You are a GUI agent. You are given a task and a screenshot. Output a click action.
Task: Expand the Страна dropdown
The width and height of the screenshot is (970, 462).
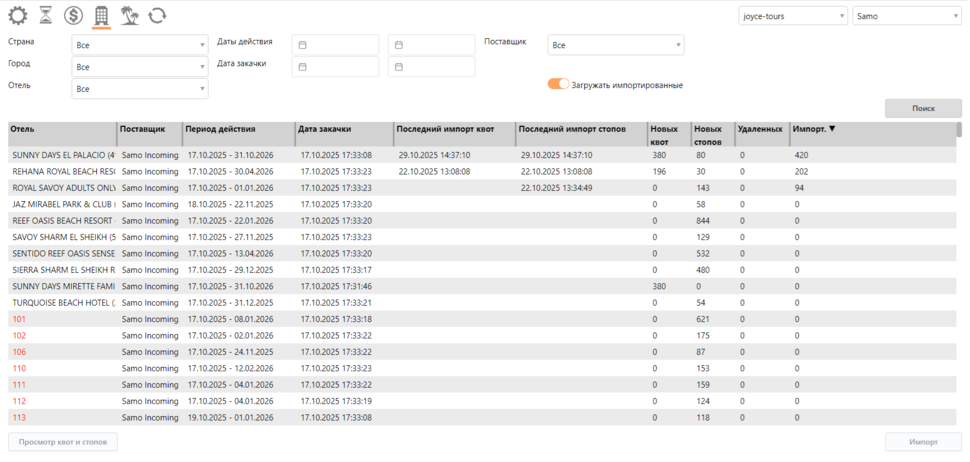(140, 45)
